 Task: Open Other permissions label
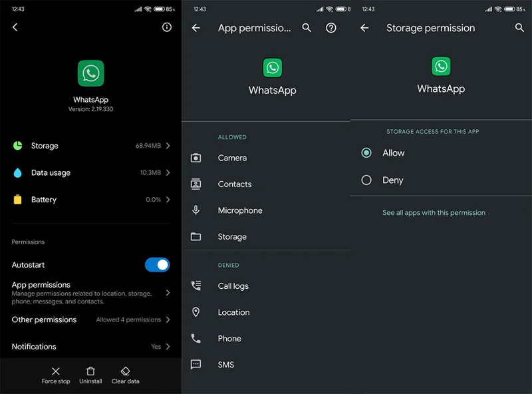[x=44, y=319]
